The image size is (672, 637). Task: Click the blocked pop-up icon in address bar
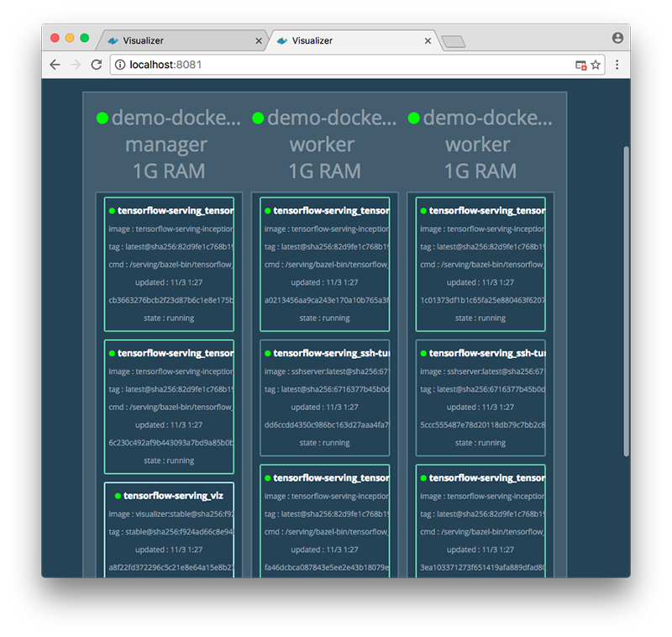click(x=580, y=66)
